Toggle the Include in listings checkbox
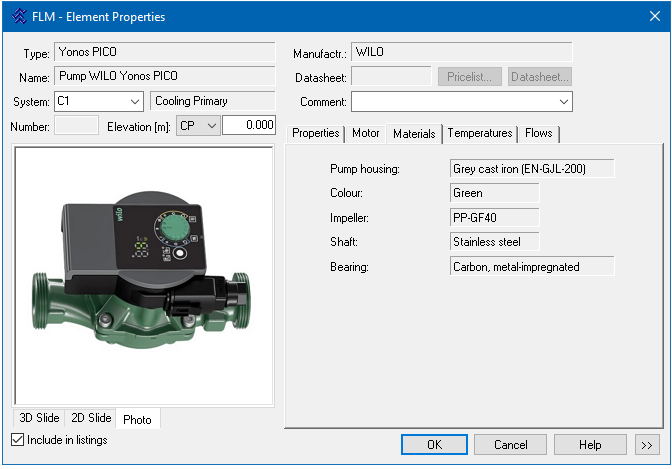The height and width of the screenshot is (469, 672). [17, 440]
